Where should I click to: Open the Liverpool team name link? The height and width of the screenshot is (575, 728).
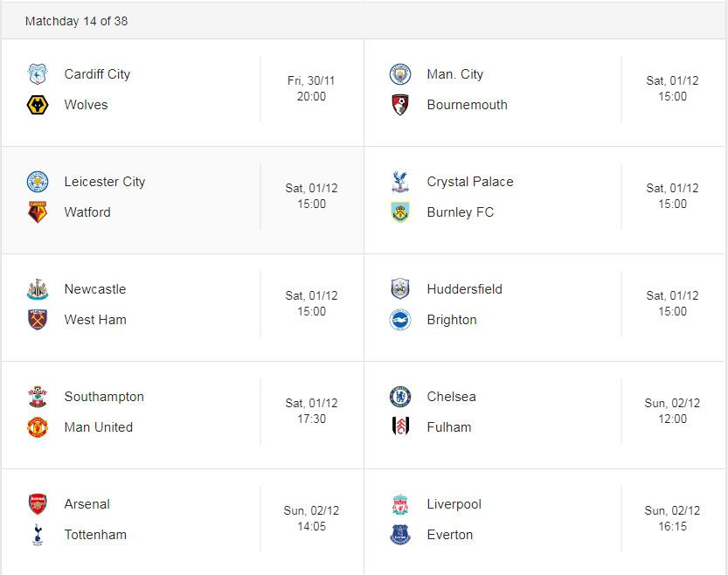click(x=454, y=504)
